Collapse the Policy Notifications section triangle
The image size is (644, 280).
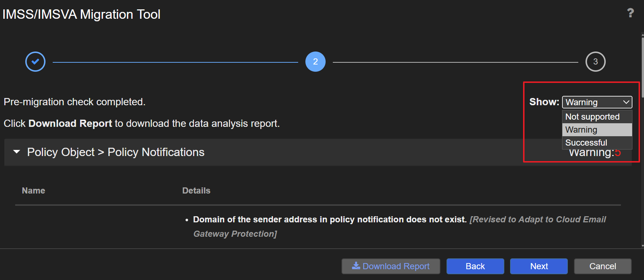(x=17, y=152)
